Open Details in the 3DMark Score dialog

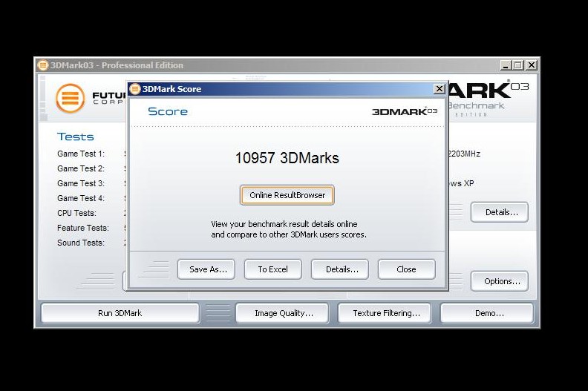point(340,269)
